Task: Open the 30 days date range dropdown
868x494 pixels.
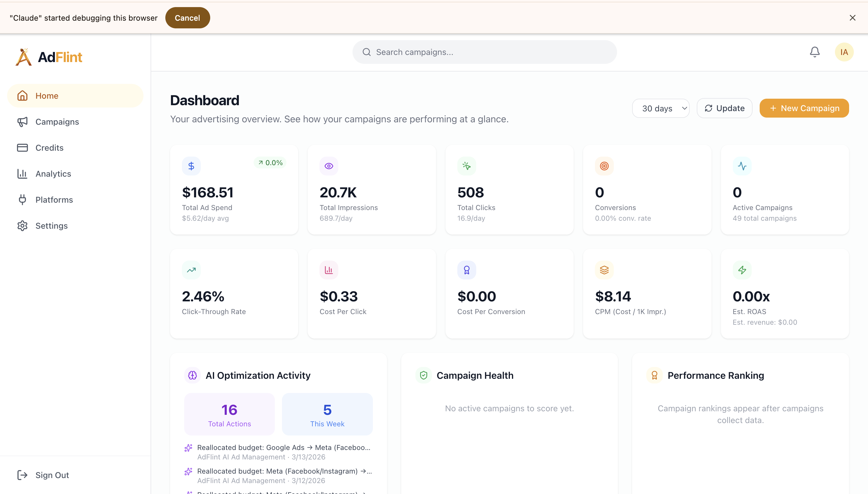Action: [660, 108]
